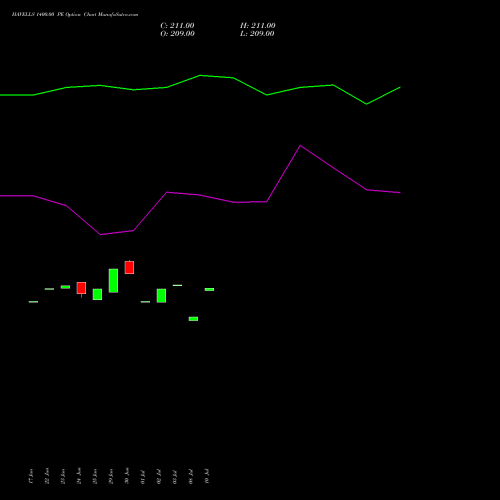
Task: Click the red candlestick above 24 Jun
Action: 81,288
